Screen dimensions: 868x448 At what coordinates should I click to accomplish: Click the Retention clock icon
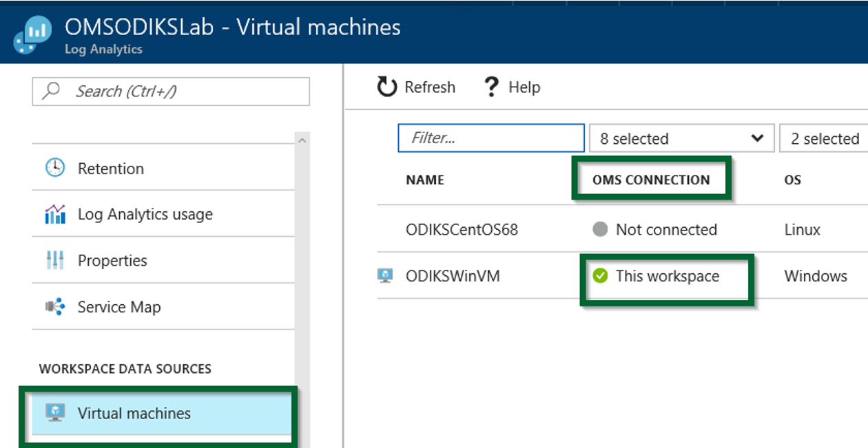tap(55, 168)
